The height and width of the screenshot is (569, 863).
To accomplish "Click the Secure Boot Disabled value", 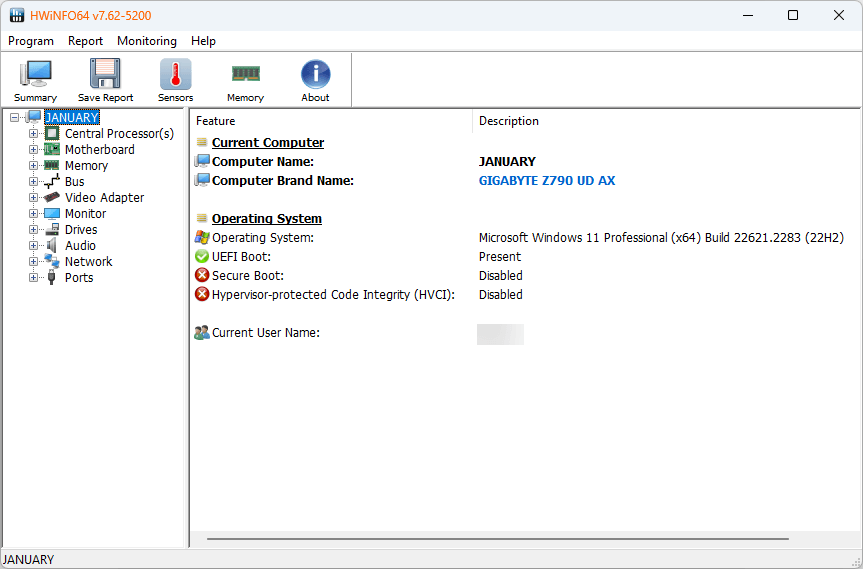I will (501, 276).
